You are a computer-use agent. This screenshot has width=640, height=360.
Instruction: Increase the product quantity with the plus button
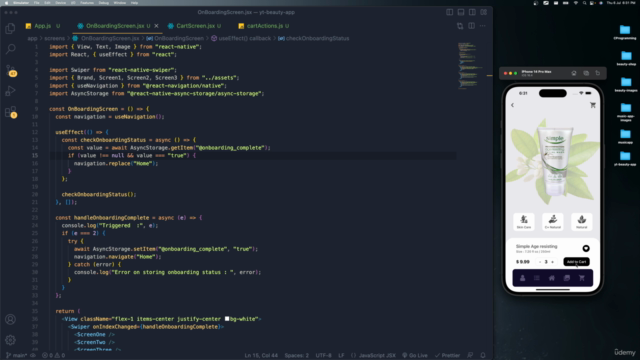(552, 262)
